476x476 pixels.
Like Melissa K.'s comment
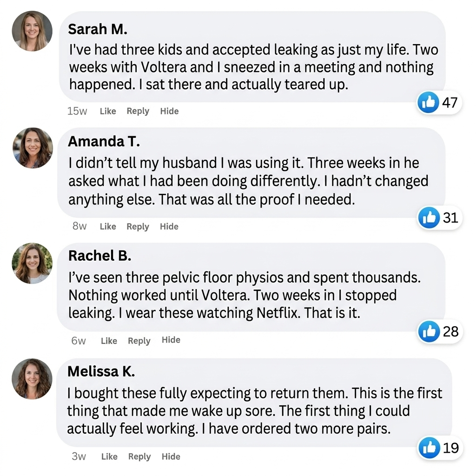point(109,456)
